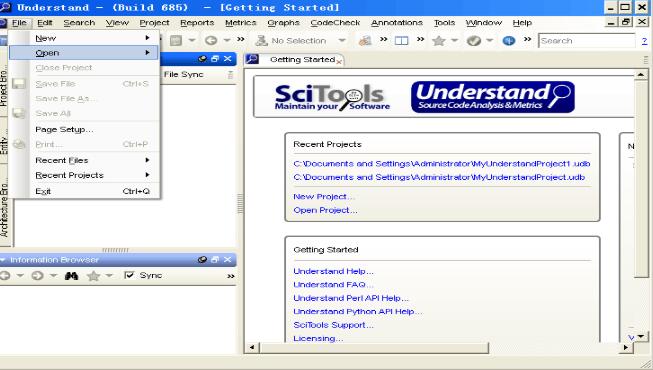Screen dimensions: 653x370
Task: Click the No Selection entity icon
Action: point(262,40)
